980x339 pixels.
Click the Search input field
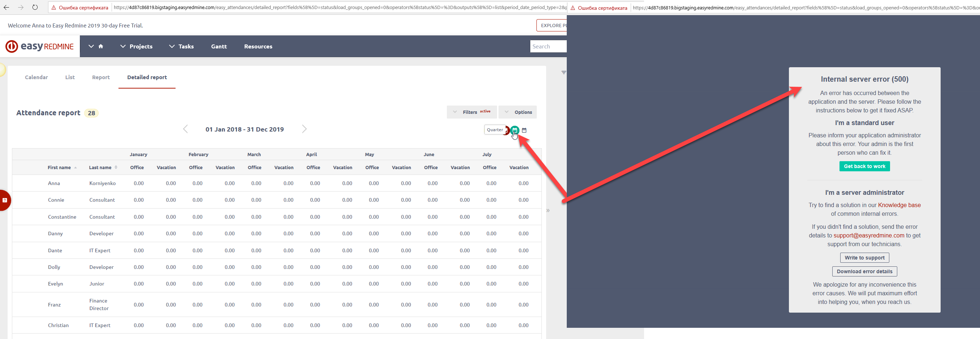coord(548,46)
